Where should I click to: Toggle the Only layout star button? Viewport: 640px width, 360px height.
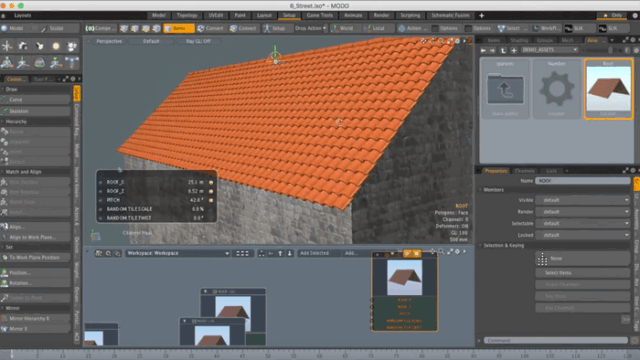613,15
